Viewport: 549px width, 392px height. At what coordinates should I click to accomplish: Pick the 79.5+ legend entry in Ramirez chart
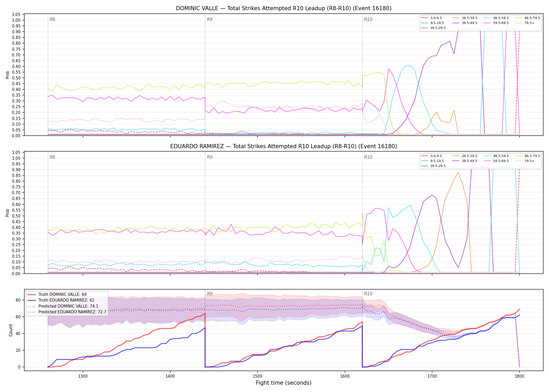pyautogui.click(x=525, y=161)
